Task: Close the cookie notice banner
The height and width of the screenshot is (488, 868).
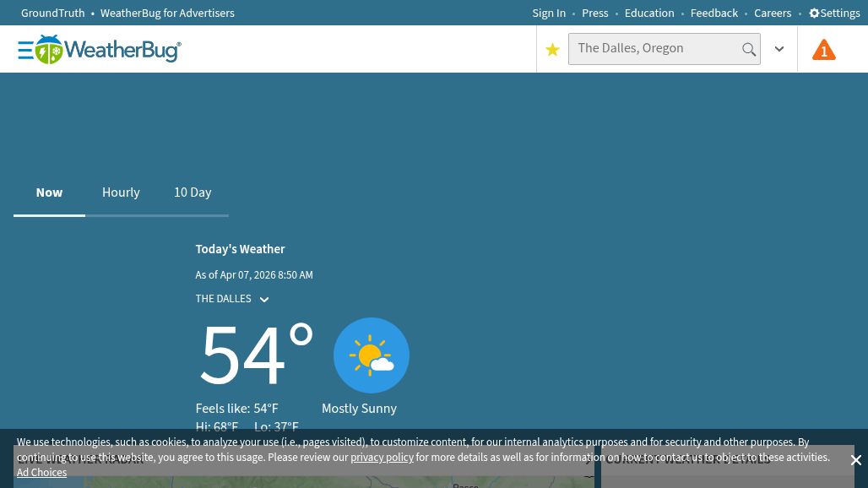Action: pyautogui.click(x=855, y=460)
